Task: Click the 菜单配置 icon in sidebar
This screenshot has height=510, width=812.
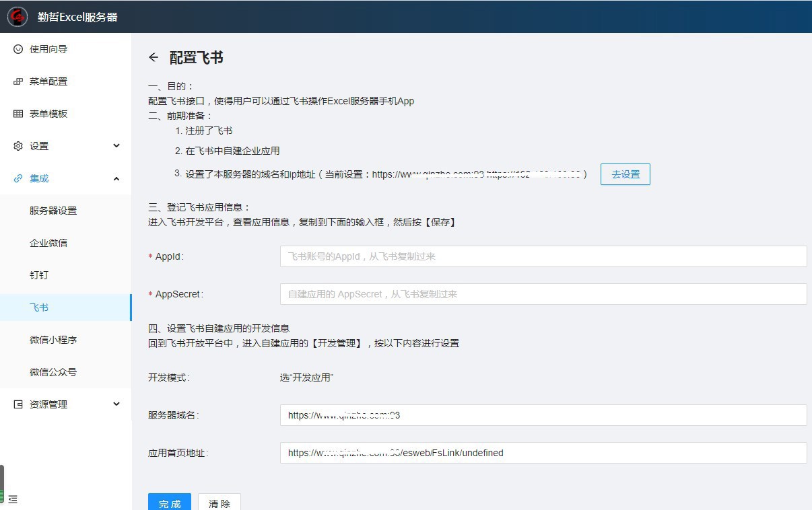Action: [18, 81]
